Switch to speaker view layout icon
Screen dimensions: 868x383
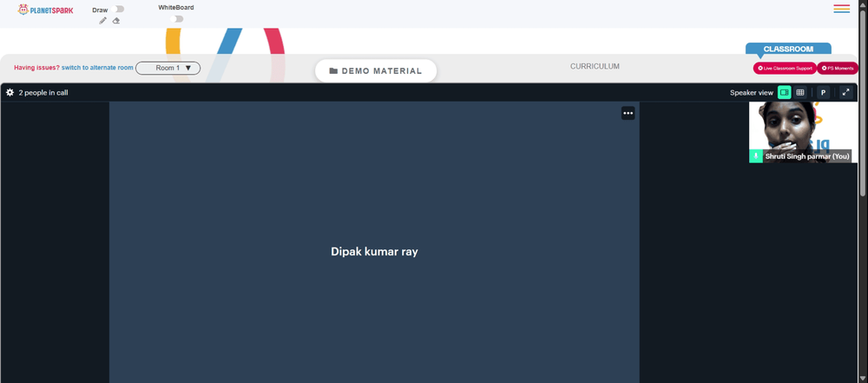785,93
